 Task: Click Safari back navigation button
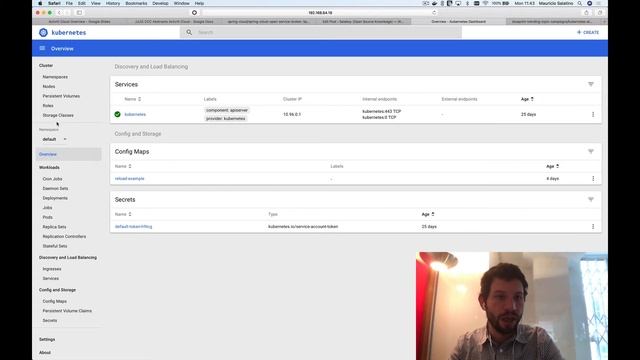pyautogui.click(x=59, y=13)
